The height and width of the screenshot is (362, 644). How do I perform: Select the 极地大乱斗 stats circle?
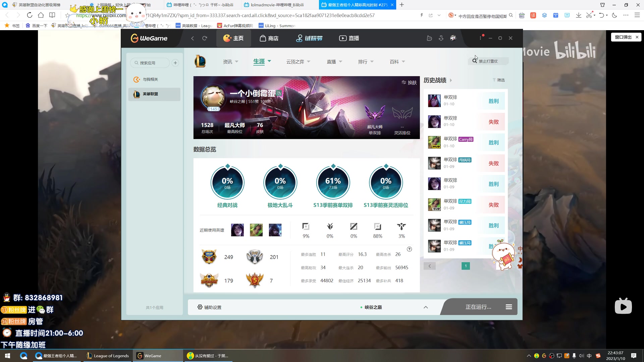(x=280, y=183)
